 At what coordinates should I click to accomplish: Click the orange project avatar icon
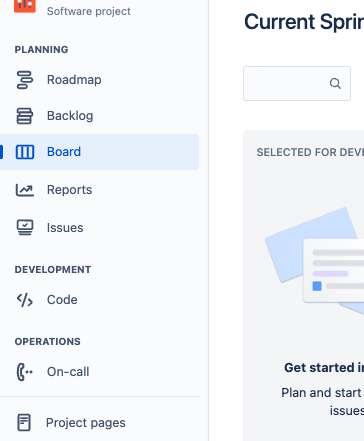pos(25,6)
